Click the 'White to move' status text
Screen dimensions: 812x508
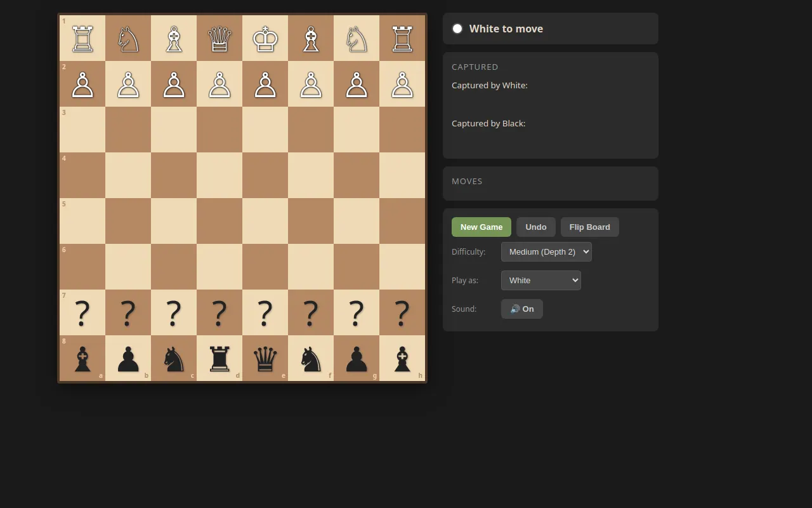coord(506,29)
